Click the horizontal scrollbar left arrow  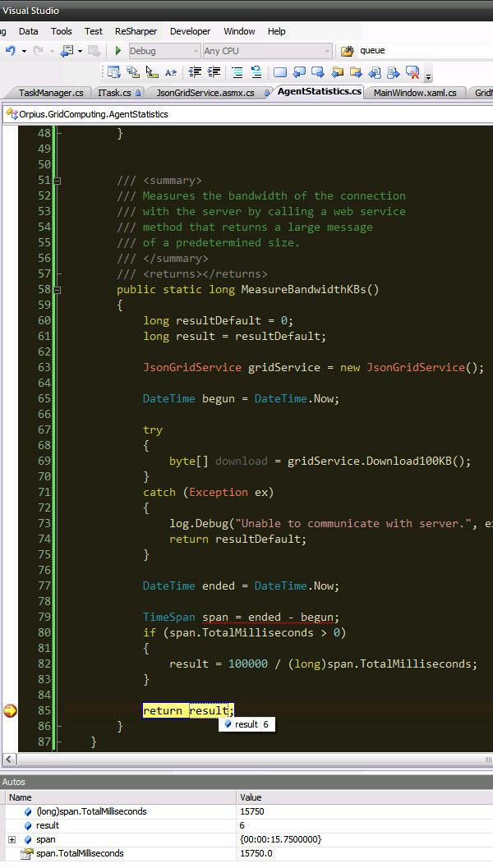[x=9, y=760]
